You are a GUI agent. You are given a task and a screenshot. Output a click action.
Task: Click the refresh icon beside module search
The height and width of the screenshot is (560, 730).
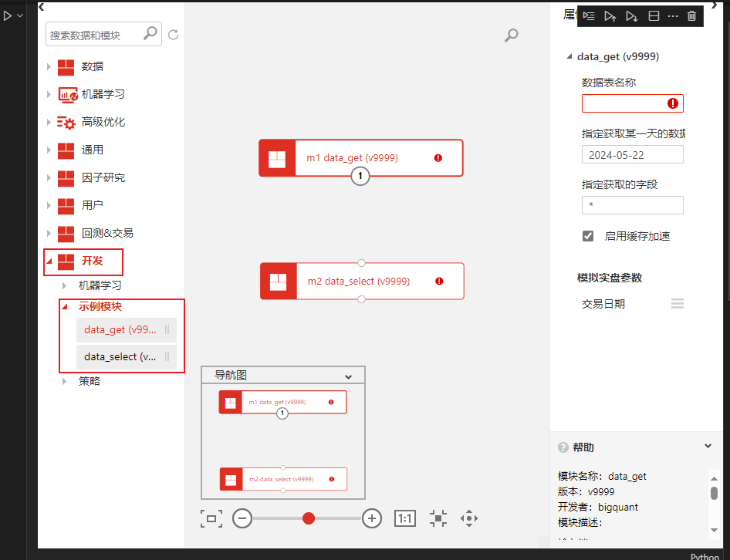[x=174, y=35]
